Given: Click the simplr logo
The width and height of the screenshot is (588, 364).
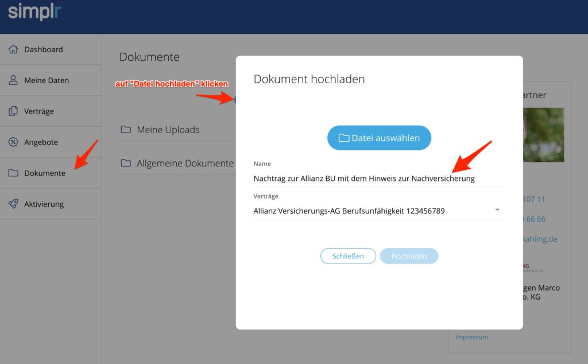Looking at the screenshot, I should click(34, 11).
